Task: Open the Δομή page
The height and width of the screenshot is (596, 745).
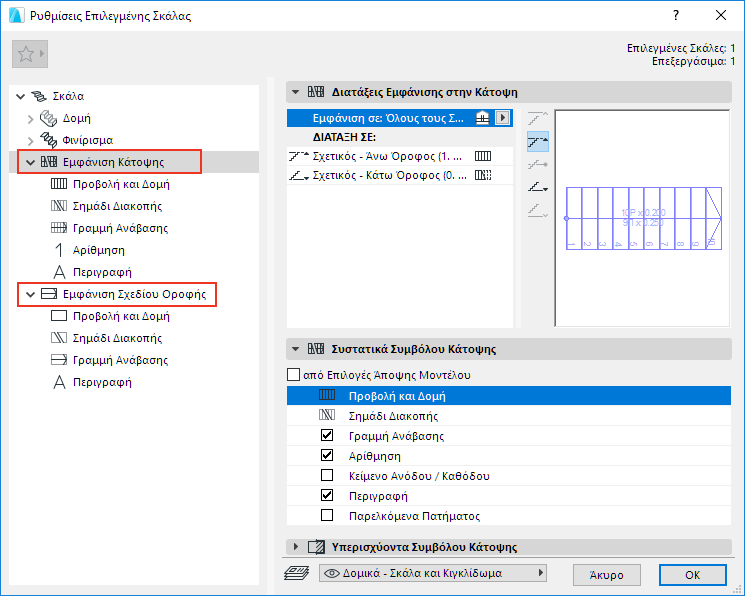Action: (x=76, y=118)
